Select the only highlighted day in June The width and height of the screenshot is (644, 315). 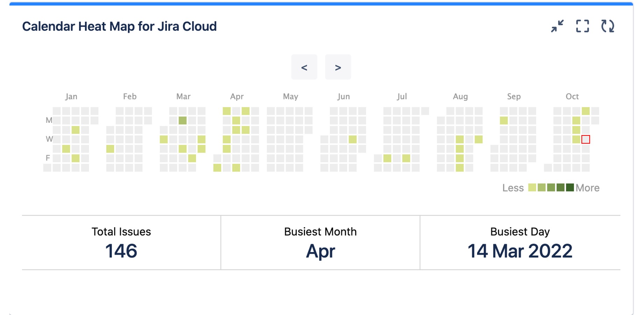tap(353, 139)
